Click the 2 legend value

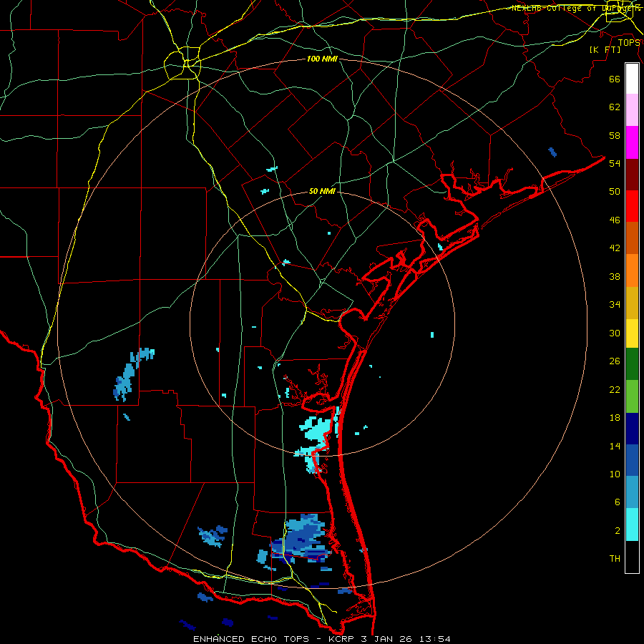[x=617, y=531]
